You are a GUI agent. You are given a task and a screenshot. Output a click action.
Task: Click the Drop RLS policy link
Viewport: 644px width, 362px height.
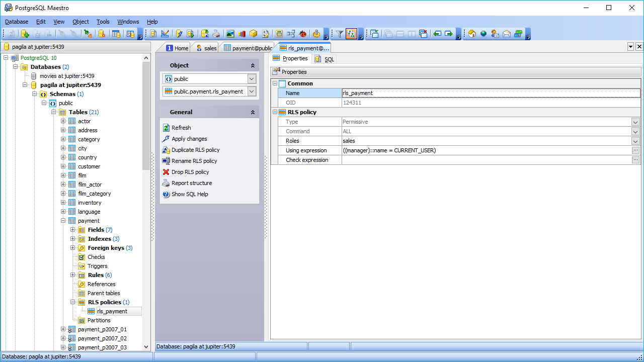(x=190, y=172)
